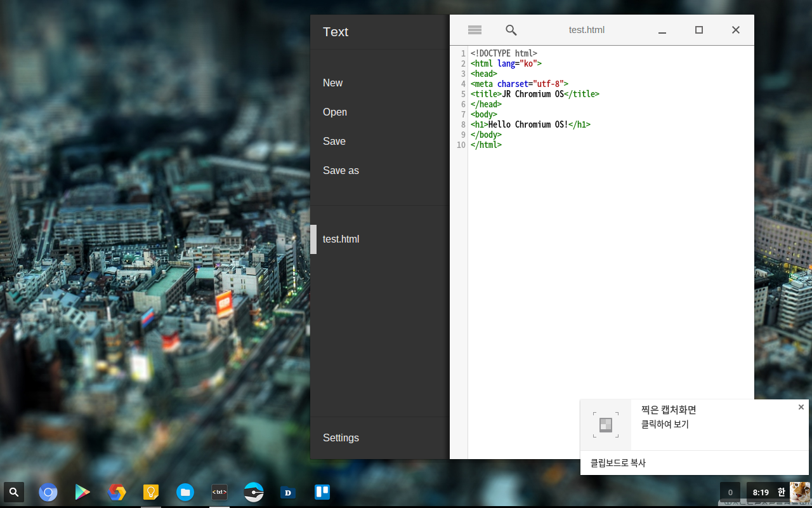This screenshot has height=508, width=812.
Task: Open the status tray showing 8:19
Action: (761, 492)
